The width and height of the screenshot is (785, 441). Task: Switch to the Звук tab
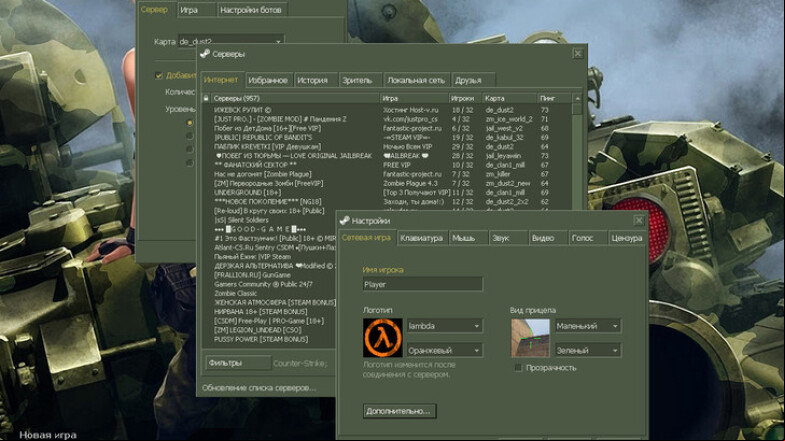click(x=508, y=238)
